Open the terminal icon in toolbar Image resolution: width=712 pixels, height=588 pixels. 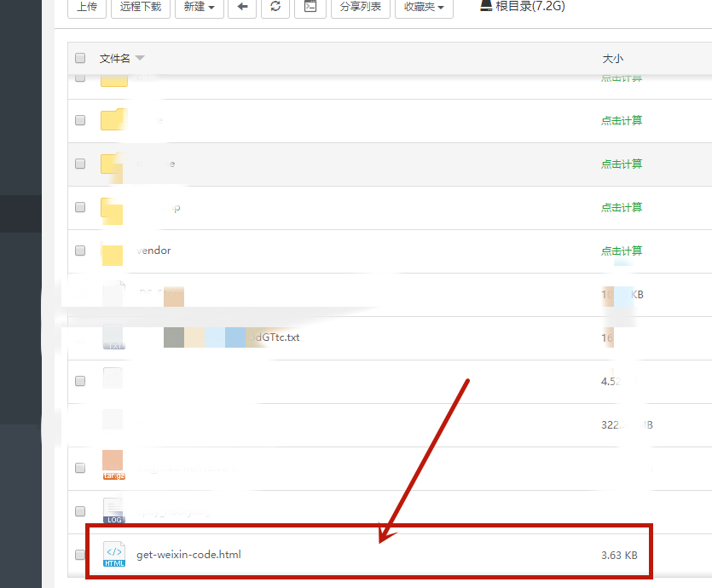(310, 7)
